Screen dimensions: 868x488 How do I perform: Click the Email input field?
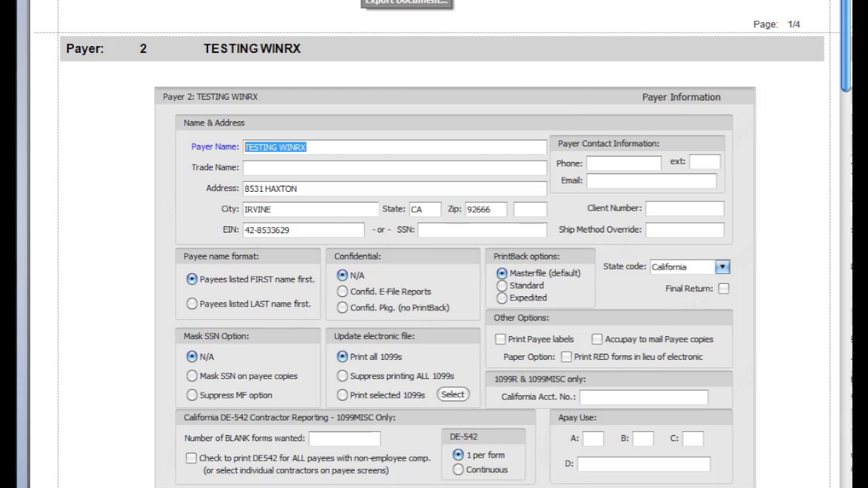(651, 181)
